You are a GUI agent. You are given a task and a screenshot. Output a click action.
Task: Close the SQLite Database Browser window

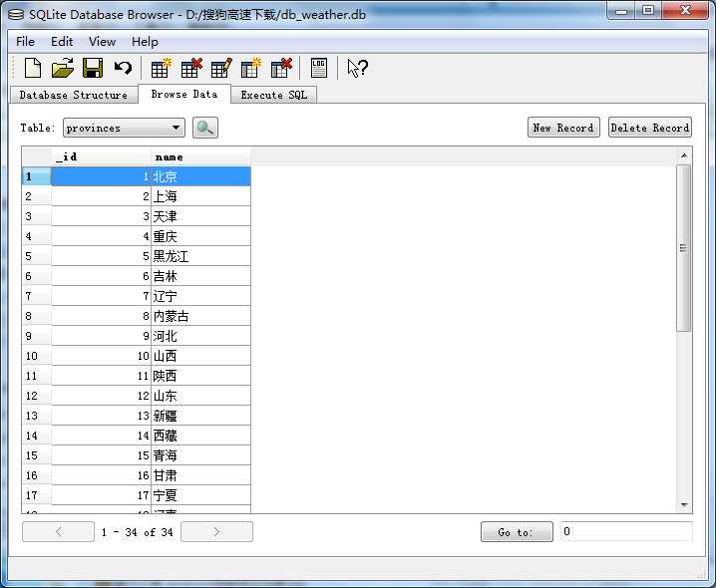[684, 11]
